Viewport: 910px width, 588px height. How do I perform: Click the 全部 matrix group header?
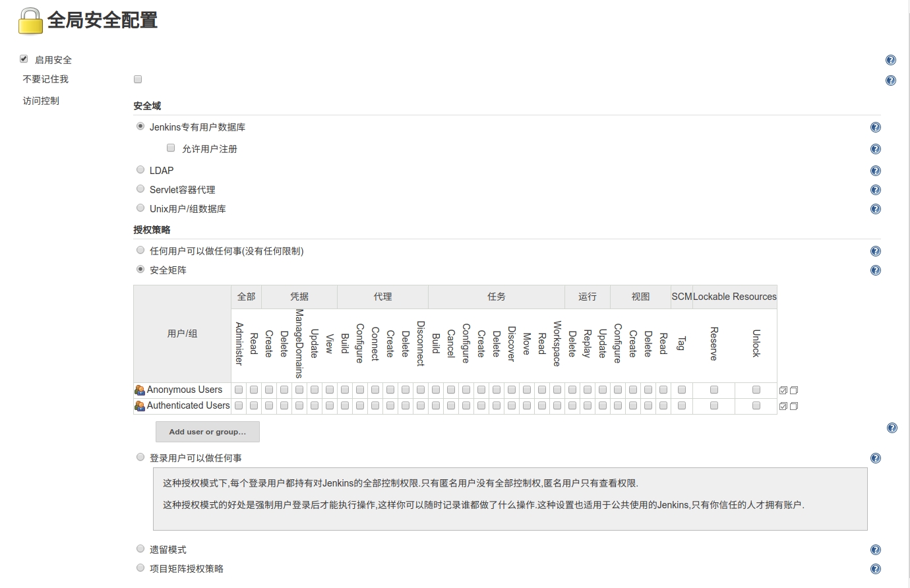247,297
